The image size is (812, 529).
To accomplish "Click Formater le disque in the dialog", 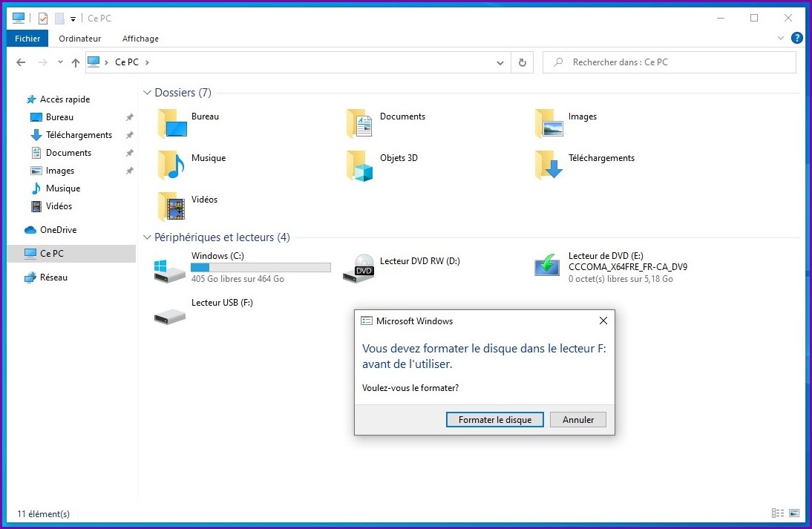I will [494, 419].
